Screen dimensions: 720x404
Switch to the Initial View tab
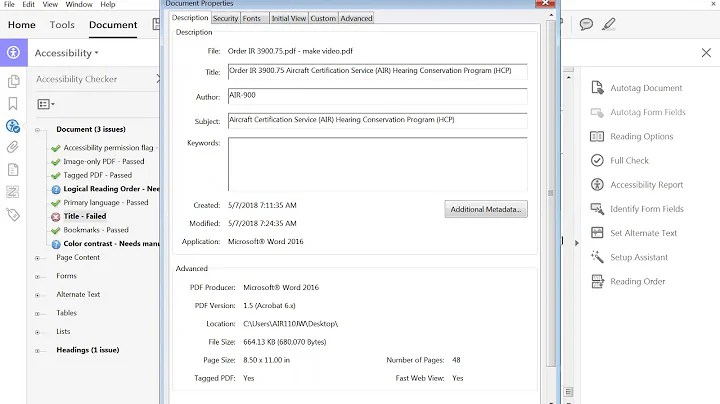(289, 18)
